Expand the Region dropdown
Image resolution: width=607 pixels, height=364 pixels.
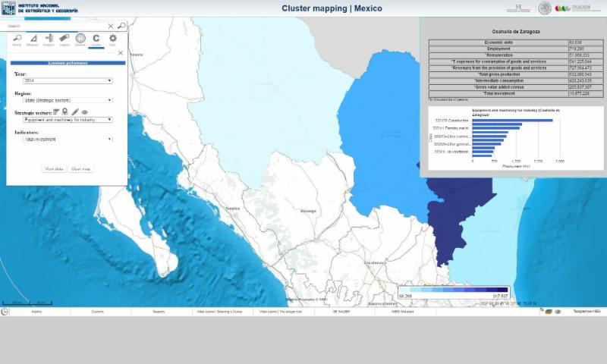[68, 100]
